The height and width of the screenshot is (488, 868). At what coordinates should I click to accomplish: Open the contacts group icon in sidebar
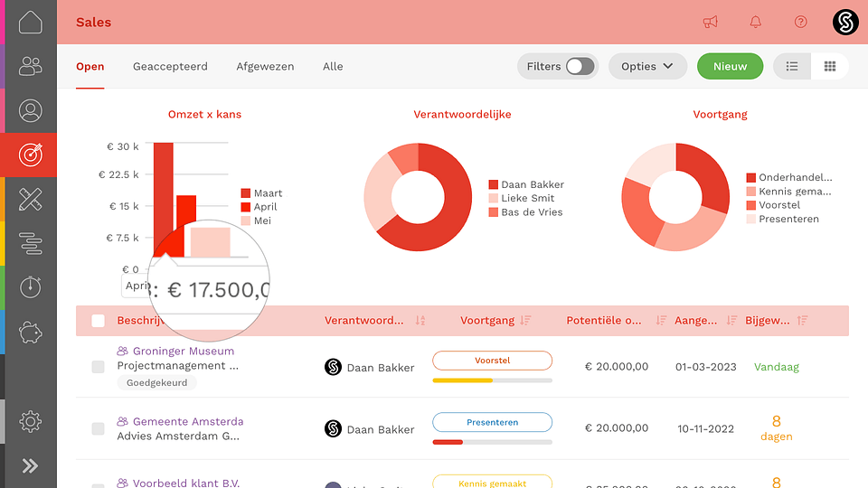(31, 66)
